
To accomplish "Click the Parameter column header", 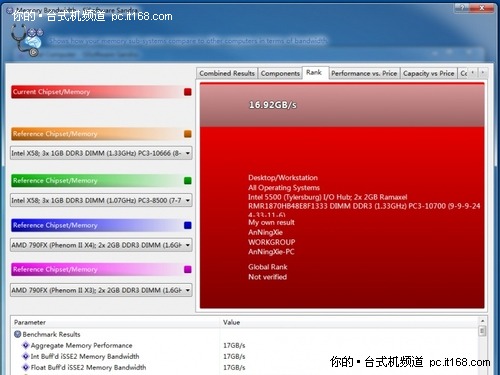I will click(x=116, y=322).
